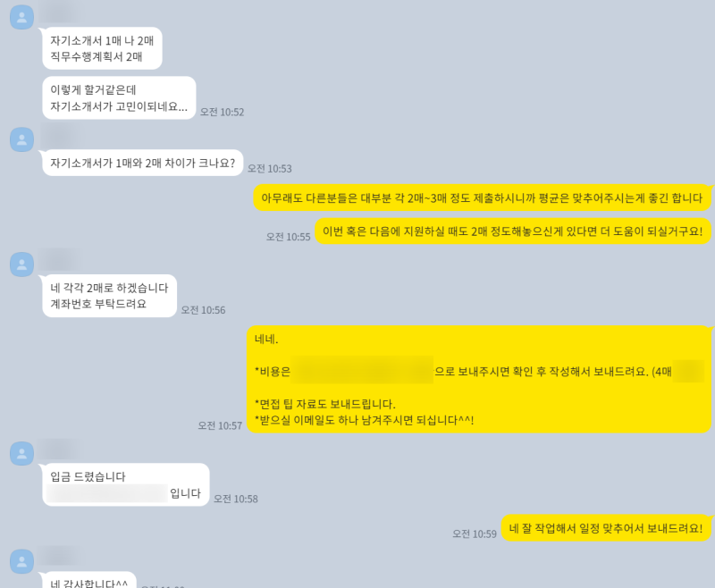Open profile avatar above '차이가 크나요?' message
Viewport: 715px width, 588px height.
pyautogui.click(x=21, y=139)
